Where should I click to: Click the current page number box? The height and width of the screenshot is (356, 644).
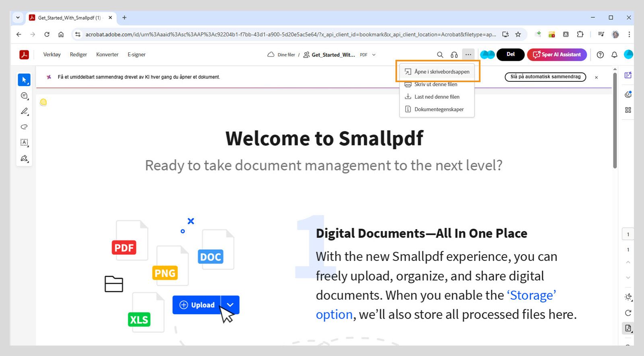tap(628, 234)
